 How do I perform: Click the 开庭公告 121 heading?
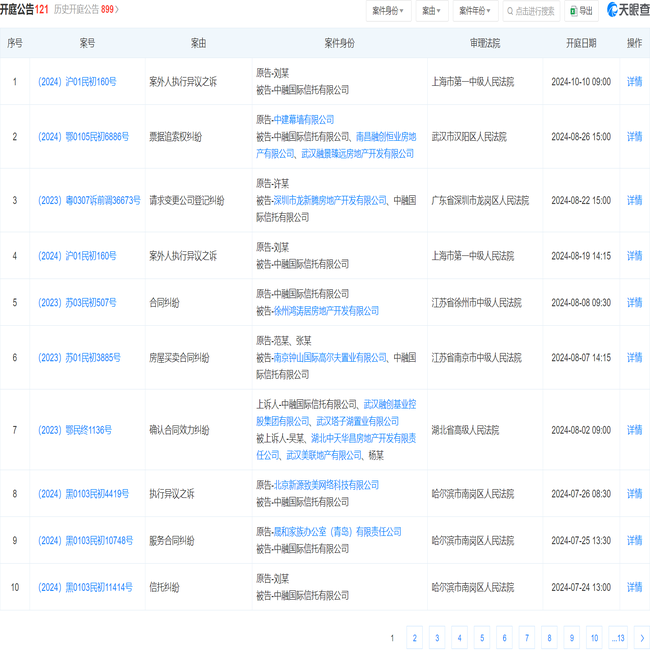(x=24, y=10)
